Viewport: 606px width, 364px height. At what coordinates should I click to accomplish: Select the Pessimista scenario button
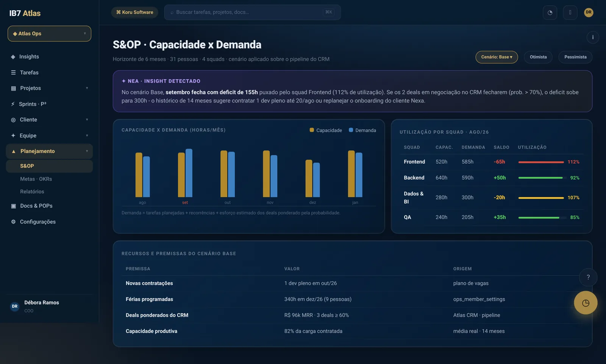tap(575, 57)
